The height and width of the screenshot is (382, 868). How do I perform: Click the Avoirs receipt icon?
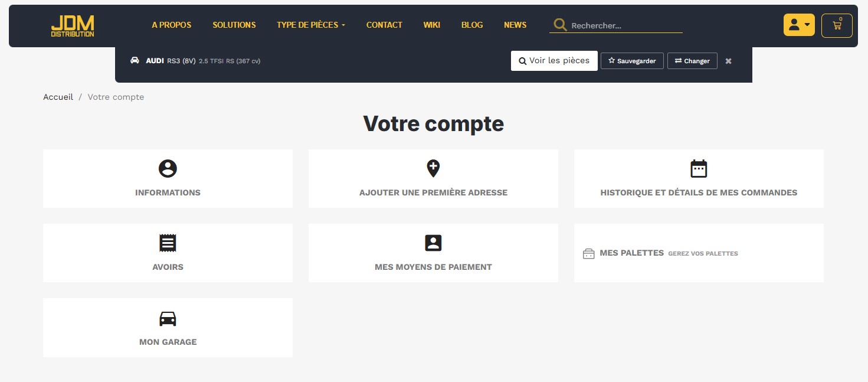click(x=168, y=243)
